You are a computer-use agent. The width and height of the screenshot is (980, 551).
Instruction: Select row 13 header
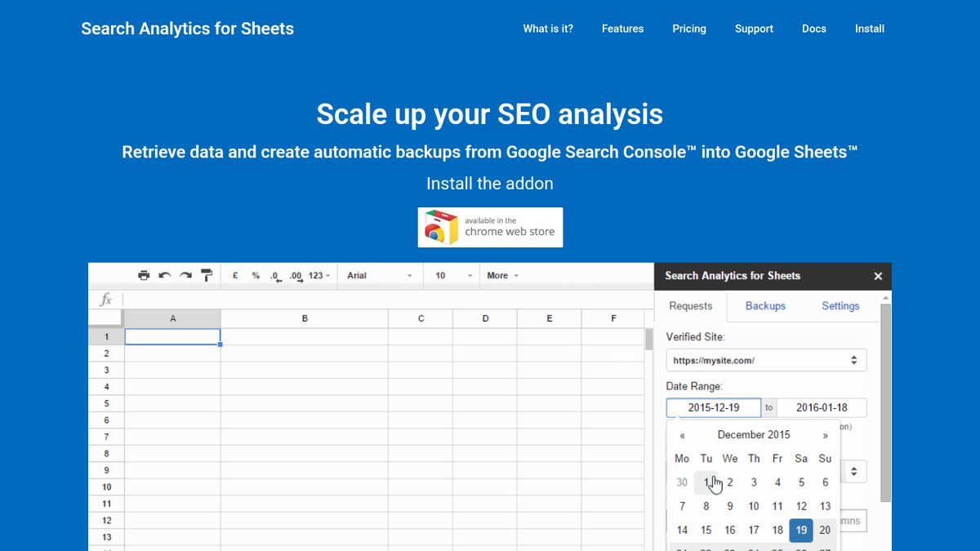106,537
